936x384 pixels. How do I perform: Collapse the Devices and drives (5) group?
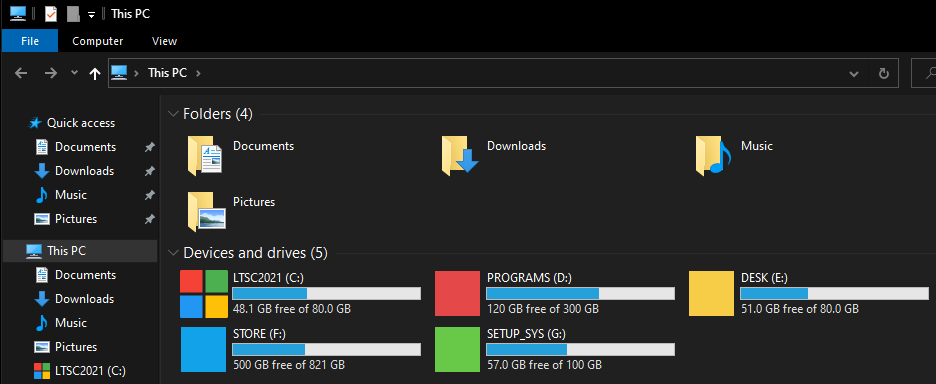pyautogui.click(x=173, y=253)
